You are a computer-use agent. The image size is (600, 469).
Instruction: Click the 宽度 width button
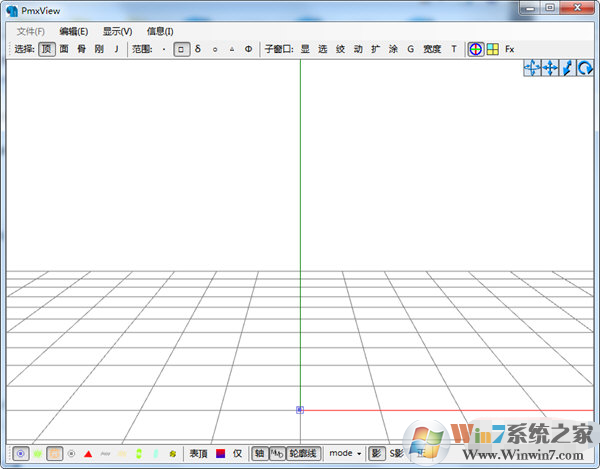(432, 48)
